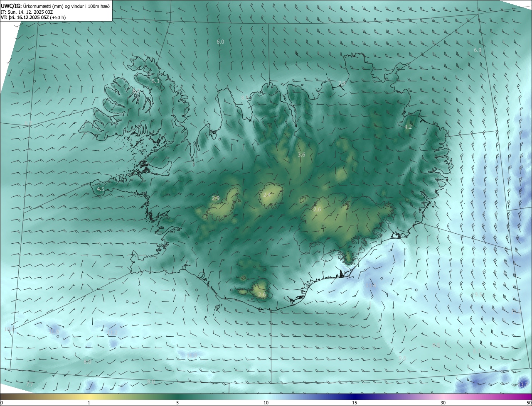Image resolution: width=532 pixels, height=406 pixels.
Task: Click the legend tick label "15"
Action: click(355, 403)
